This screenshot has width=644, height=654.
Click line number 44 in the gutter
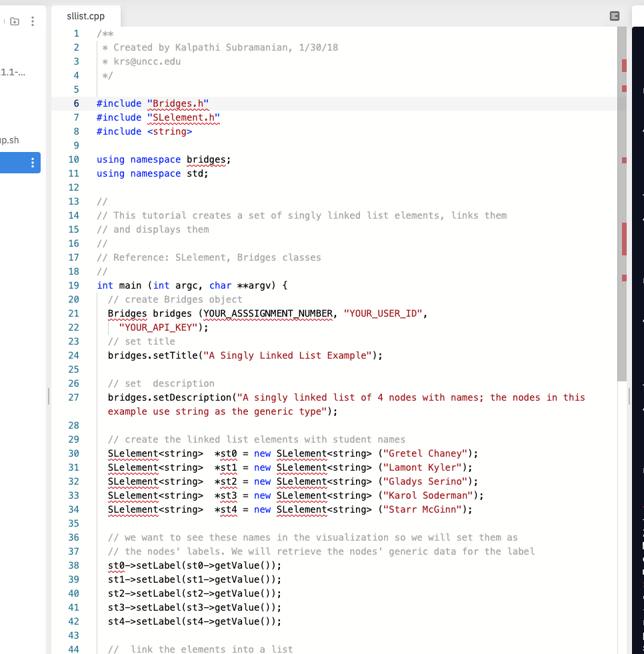[x=73, y=649]
